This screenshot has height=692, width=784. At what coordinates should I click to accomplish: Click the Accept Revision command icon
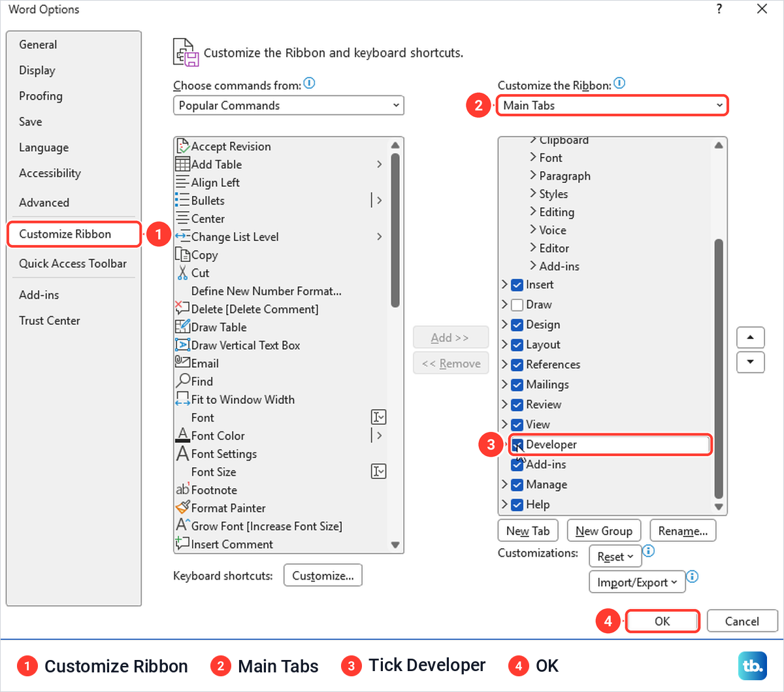click(x=183, y=146)
